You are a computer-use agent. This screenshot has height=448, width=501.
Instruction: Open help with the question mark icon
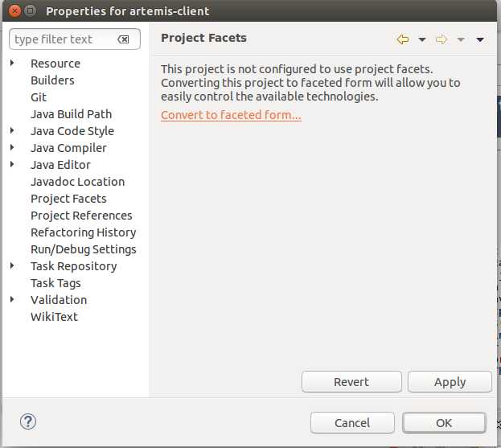pyautogui.click(x=28, y=421)
